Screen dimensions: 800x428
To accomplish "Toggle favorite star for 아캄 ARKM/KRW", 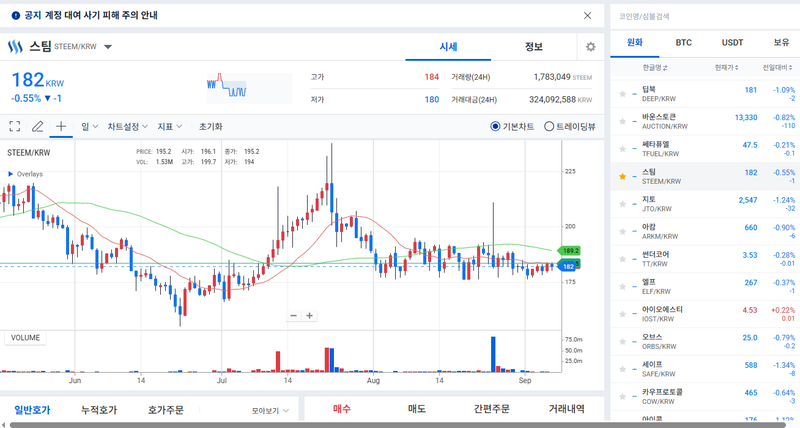I will click(x=622, y=232).
